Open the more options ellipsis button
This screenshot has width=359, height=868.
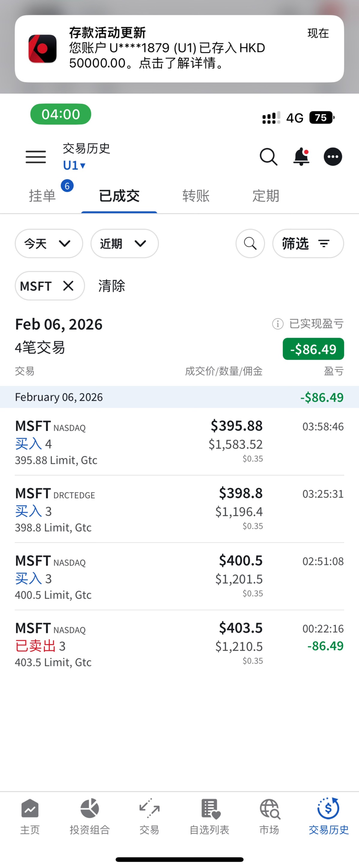[333, 157]
